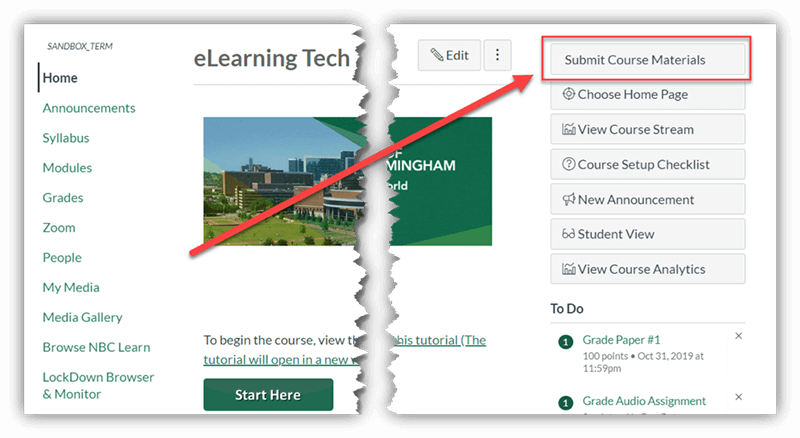This screenshot has height=438, width=800.
Task: Click Choose Home Page target icon
Action: (568, 94)
